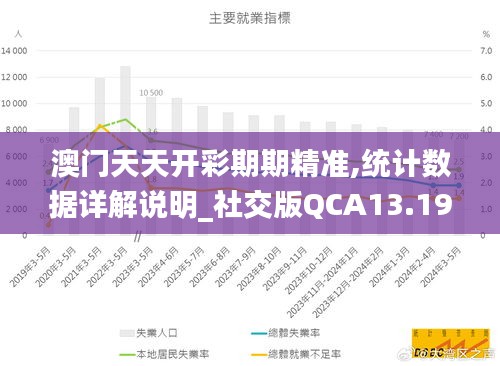Click the 2023年4-6月 axis label
Viewport: 500px width, 366px height.
click(158, 267)
